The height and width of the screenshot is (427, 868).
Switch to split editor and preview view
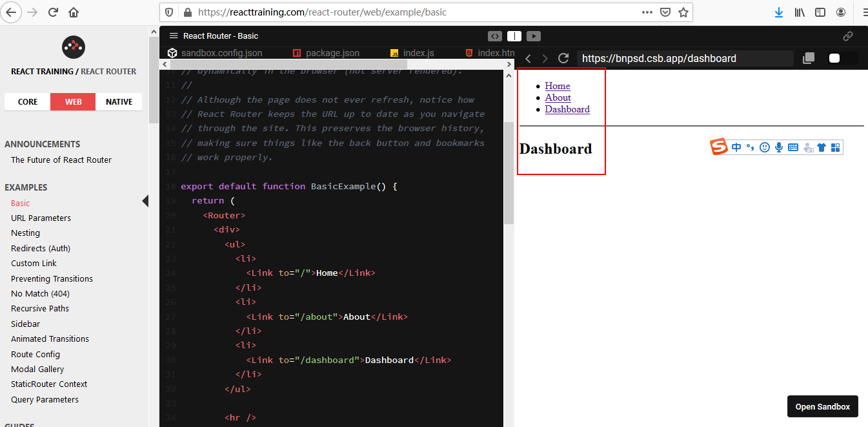point(514,36)
